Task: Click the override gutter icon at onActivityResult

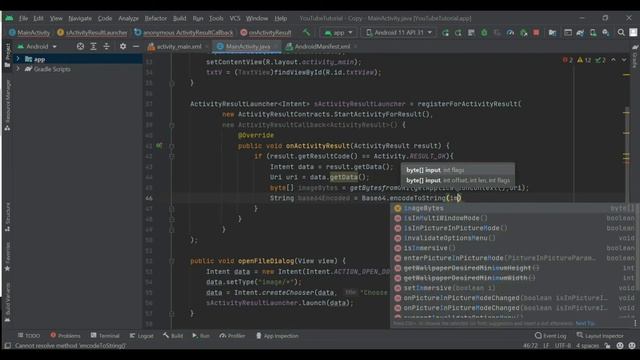Action: (159, 146)
